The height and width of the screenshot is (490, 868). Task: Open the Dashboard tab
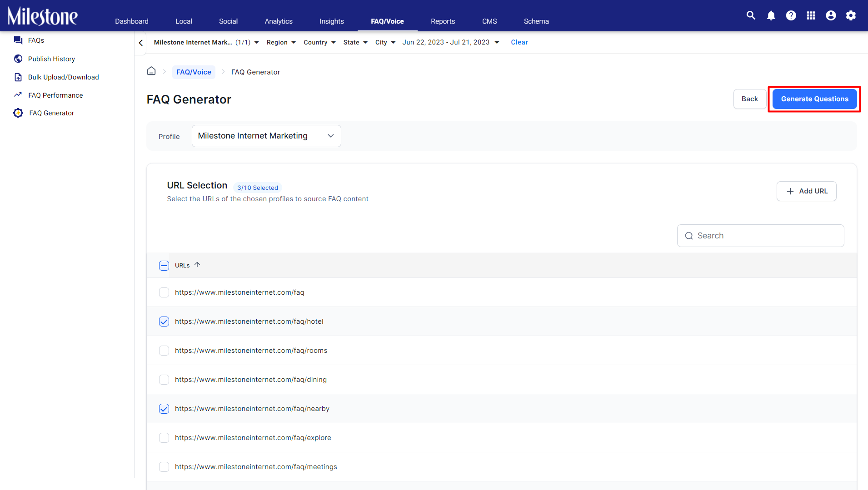pyautogui.click(x=132, y=21)
